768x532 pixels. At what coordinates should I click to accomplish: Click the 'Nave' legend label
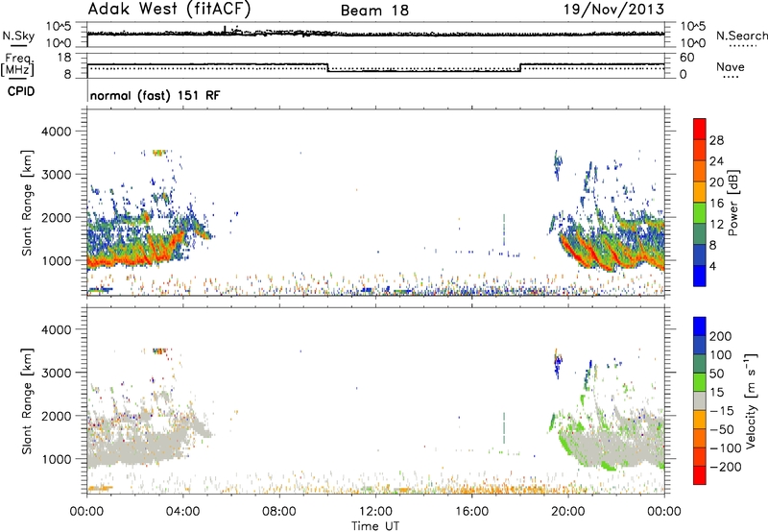(x=731, y=66)
